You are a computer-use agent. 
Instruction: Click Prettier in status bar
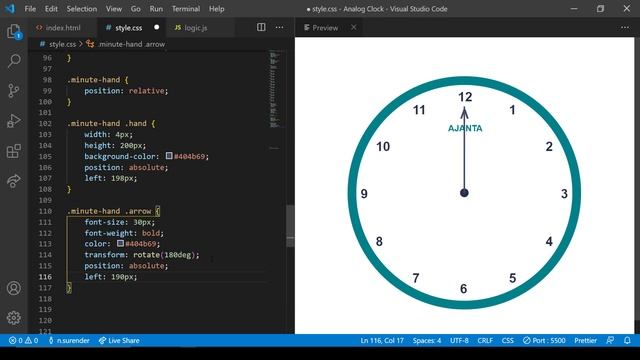point(585,340)
